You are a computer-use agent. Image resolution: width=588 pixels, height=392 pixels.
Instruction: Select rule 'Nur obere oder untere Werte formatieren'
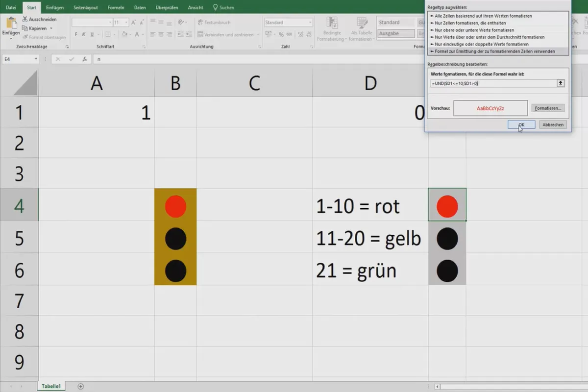point(498,30)
